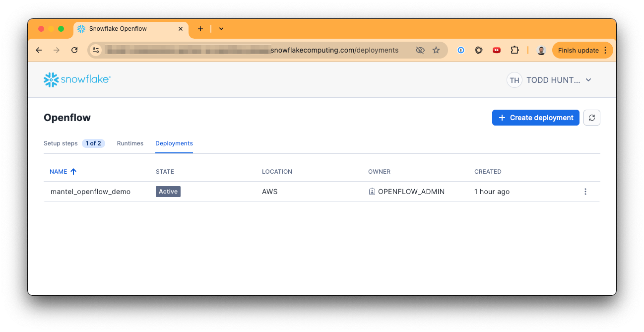
Task: Open a new browser tab with plus icon
Action: [x=200, y=29]
